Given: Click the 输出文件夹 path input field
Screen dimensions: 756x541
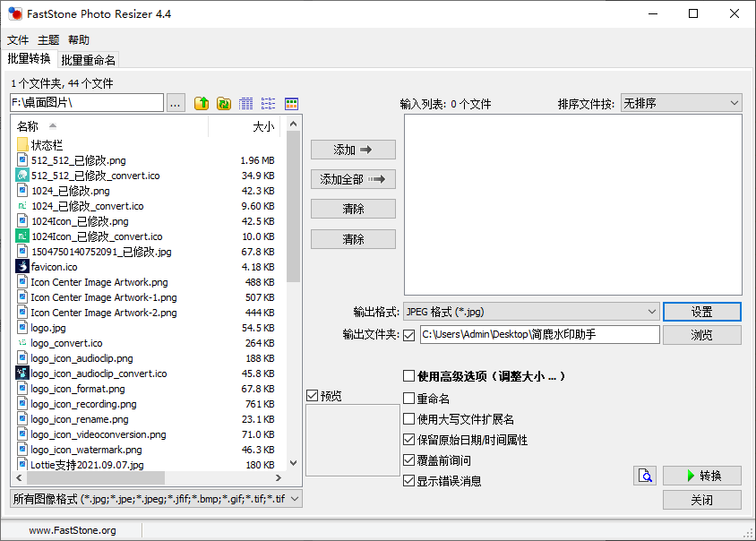Looking at the screenshot, I should click(x=539, y=335).
